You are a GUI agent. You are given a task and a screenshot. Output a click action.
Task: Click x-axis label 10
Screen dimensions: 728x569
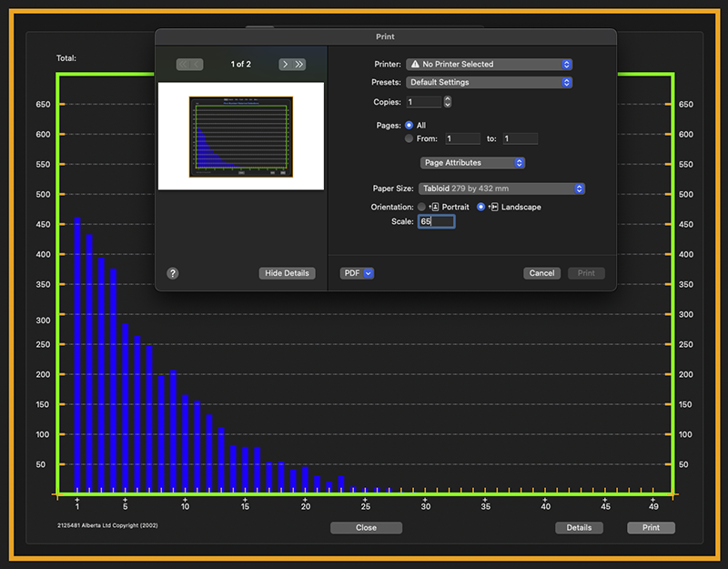[186, 507]
